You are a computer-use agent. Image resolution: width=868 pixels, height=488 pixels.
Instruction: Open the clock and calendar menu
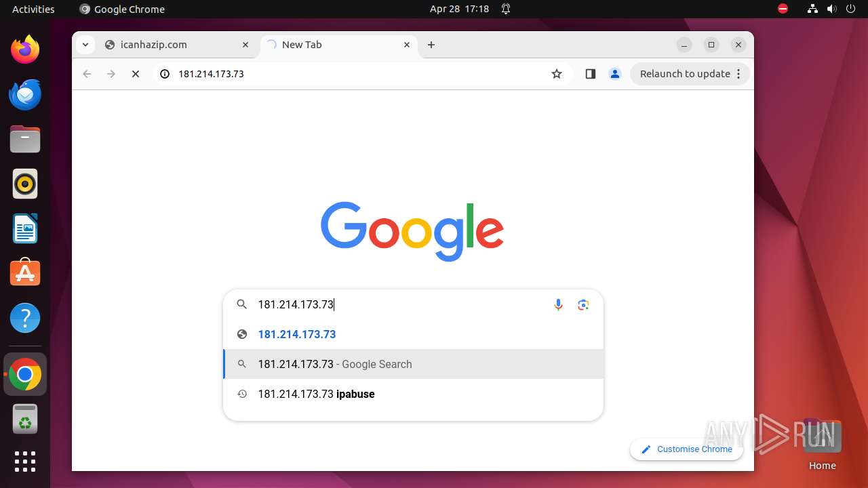tap(459, 9)
